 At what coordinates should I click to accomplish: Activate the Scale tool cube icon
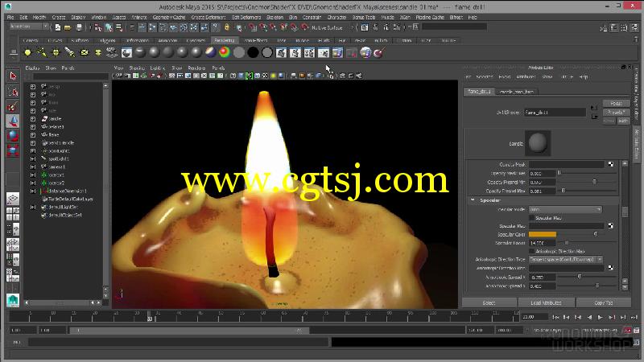[x=13, y=150]
